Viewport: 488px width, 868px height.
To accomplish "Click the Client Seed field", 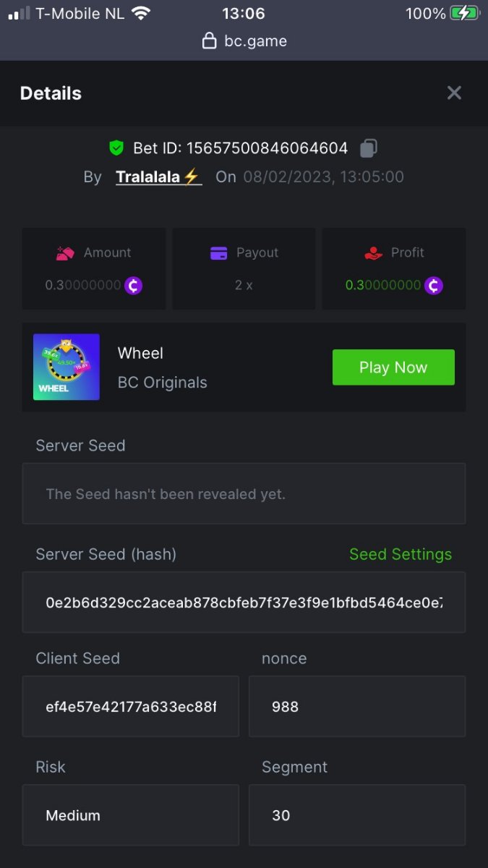I will click(x=131, y=706).
